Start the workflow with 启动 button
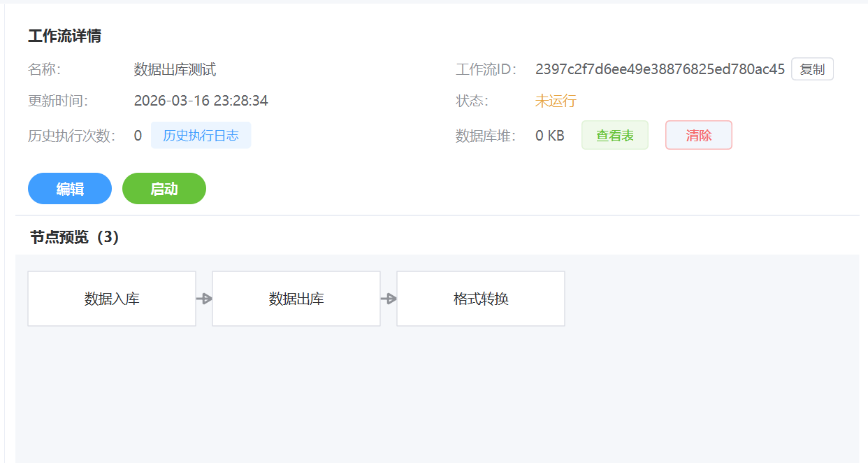The width and height of the screenshot is (868, 463). 164,189
